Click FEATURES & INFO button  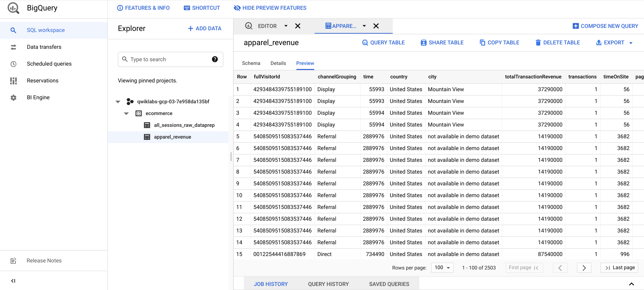click(x=143, y=8)
